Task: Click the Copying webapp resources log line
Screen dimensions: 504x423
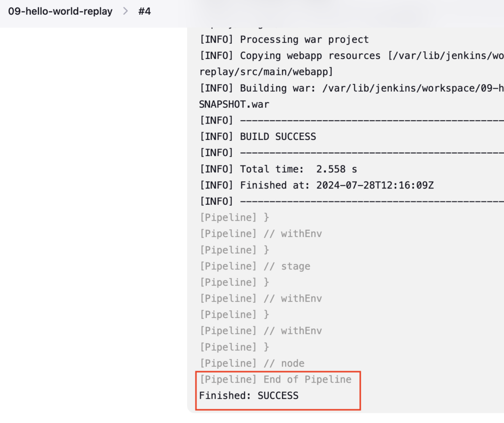Action: 351,56
